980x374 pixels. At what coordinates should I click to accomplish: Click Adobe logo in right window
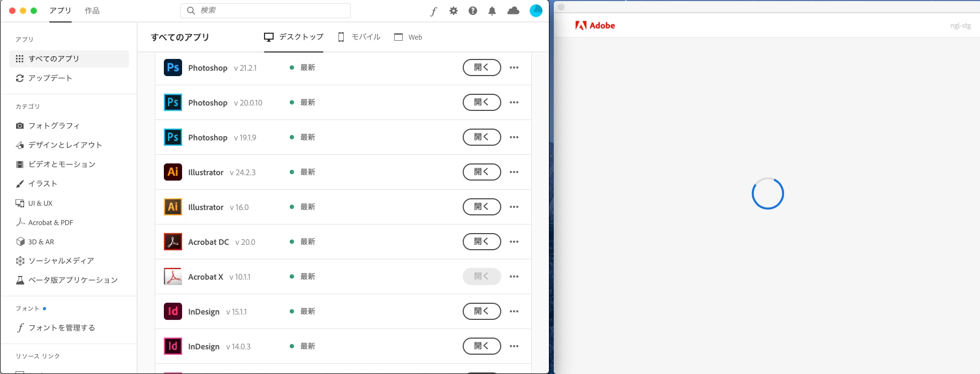click(x=595, y=25)
